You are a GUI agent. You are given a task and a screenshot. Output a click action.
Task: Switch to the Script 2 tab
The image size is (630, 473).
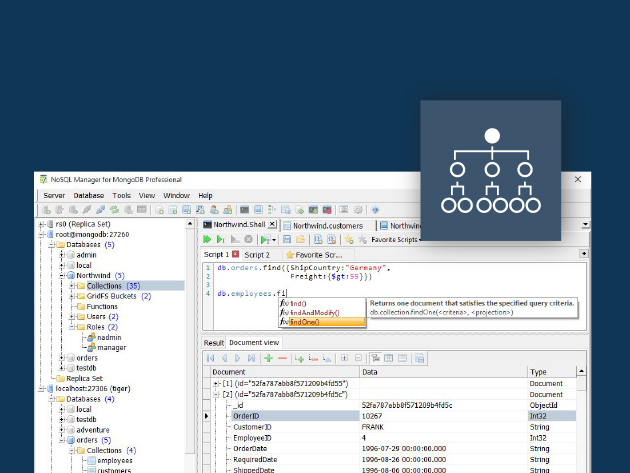[x=257, y=255]
